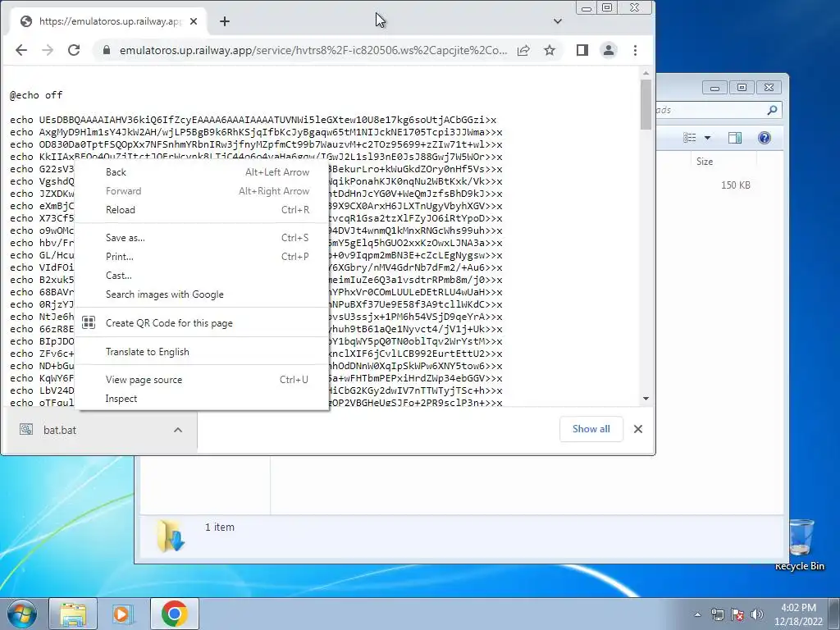Choose Translate to English
840x630 pixels.
pos(203,352)
